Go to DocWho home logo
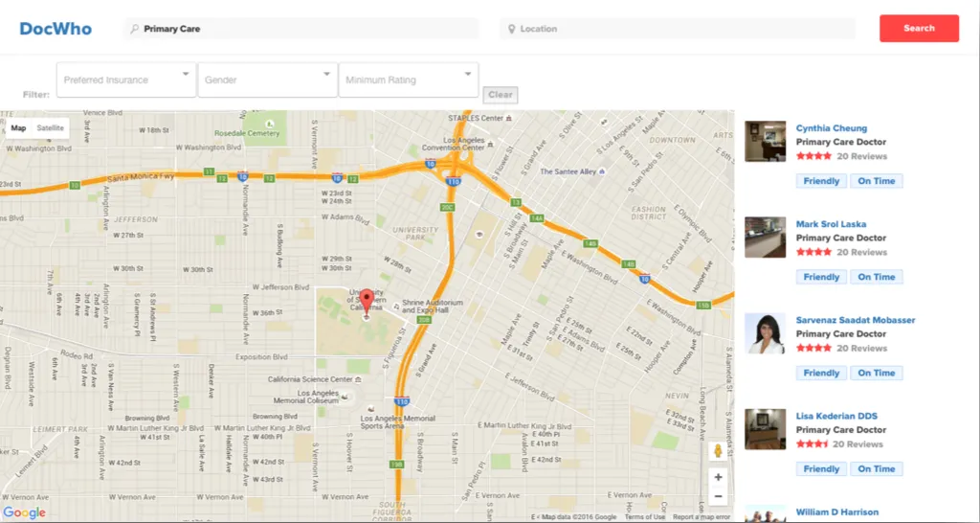Screen dimensions: 980x523 pos(56,29)
